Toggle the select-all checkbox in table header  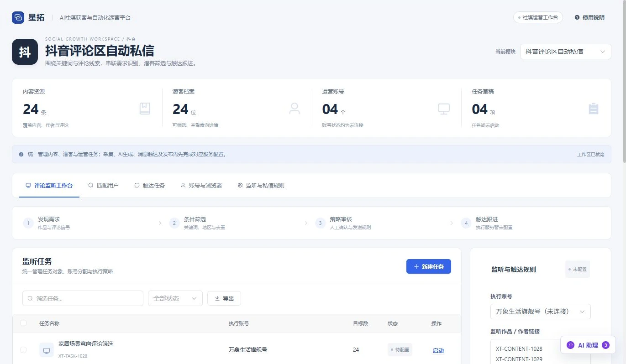23,323
